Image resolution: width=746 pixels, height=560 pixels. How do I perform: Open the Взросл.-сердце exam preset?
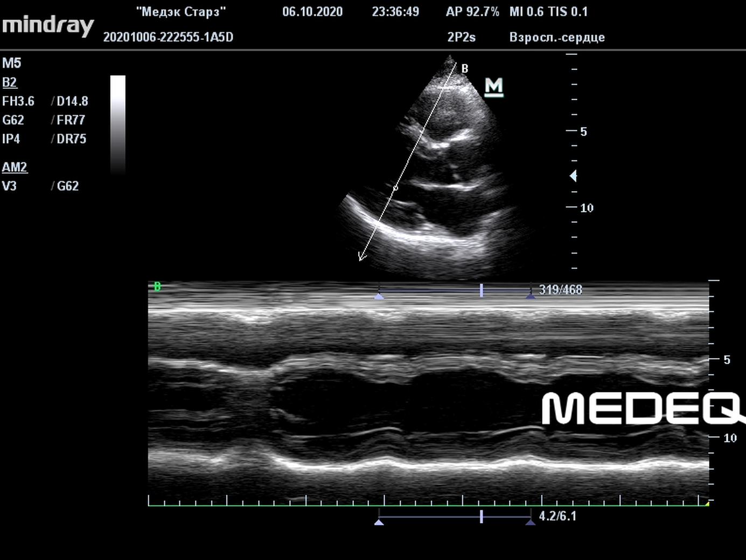(x=557, y=37)
